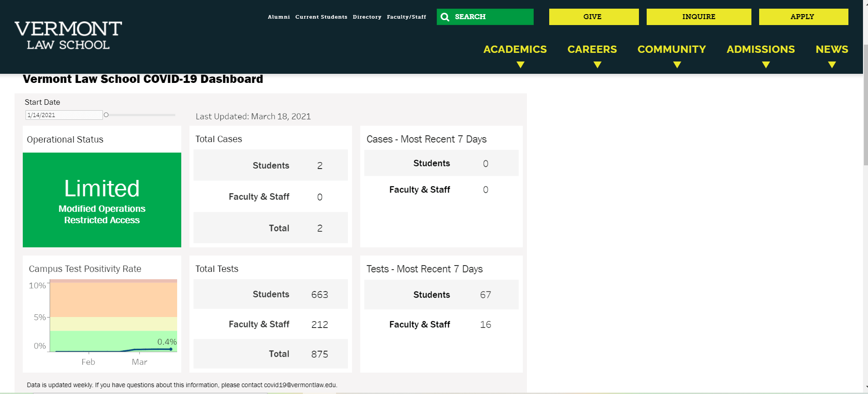
Task: Expand the Community dropdown arrow
Action: [677, 65]
